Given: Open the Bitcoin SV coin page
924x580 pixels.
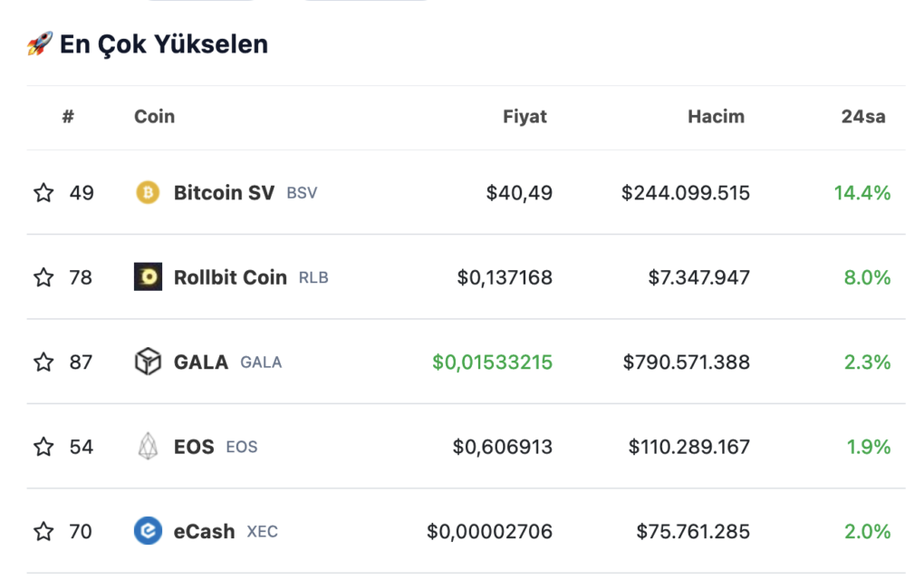Looking at the screenshot, I should click(224, 193).
